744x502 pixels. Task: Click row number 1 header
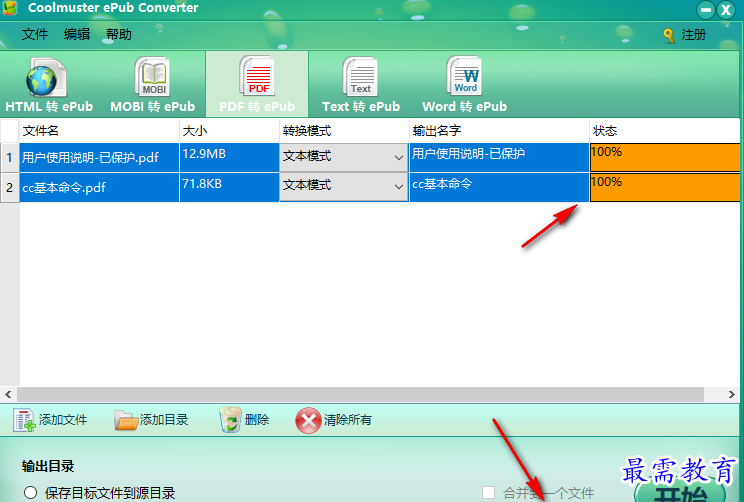(9, 157)
